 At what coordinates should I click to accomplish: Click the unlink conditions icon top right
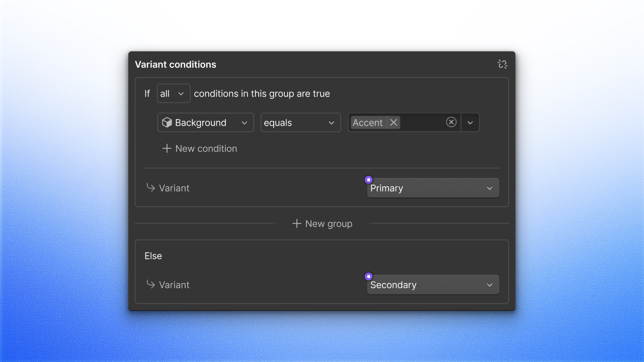[502, 64]
